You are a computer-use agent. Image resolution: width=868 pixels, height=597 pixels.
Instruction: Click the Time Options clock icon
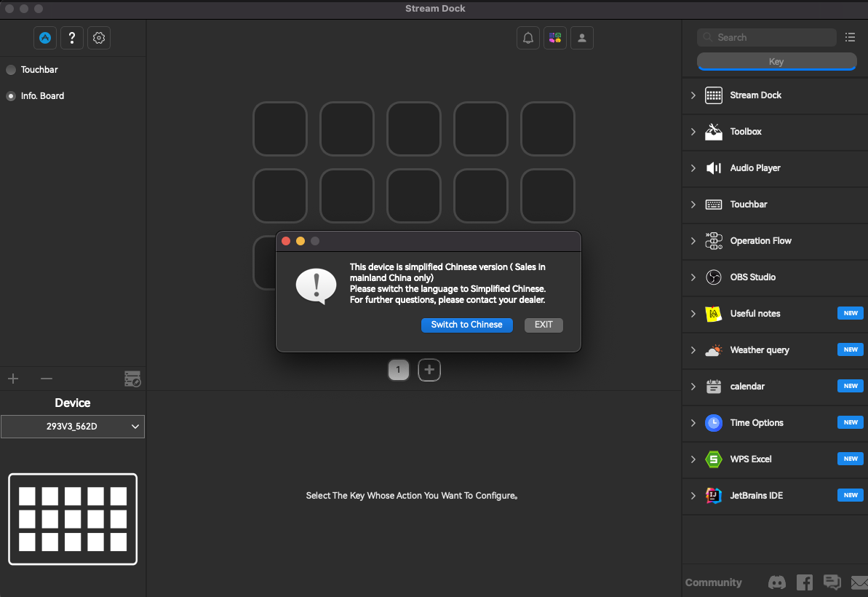pyautogui.click(x=714, y=422)
